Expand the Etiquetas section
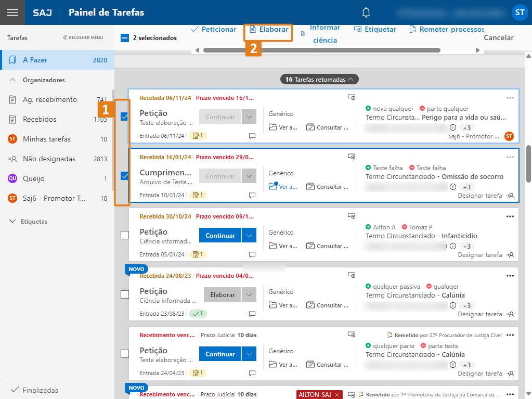 [13, 221]
